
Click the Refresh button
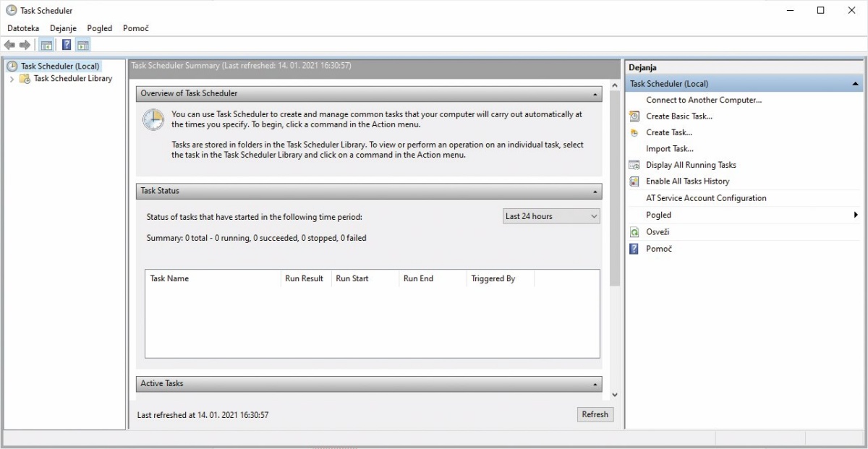coord(595,414)
